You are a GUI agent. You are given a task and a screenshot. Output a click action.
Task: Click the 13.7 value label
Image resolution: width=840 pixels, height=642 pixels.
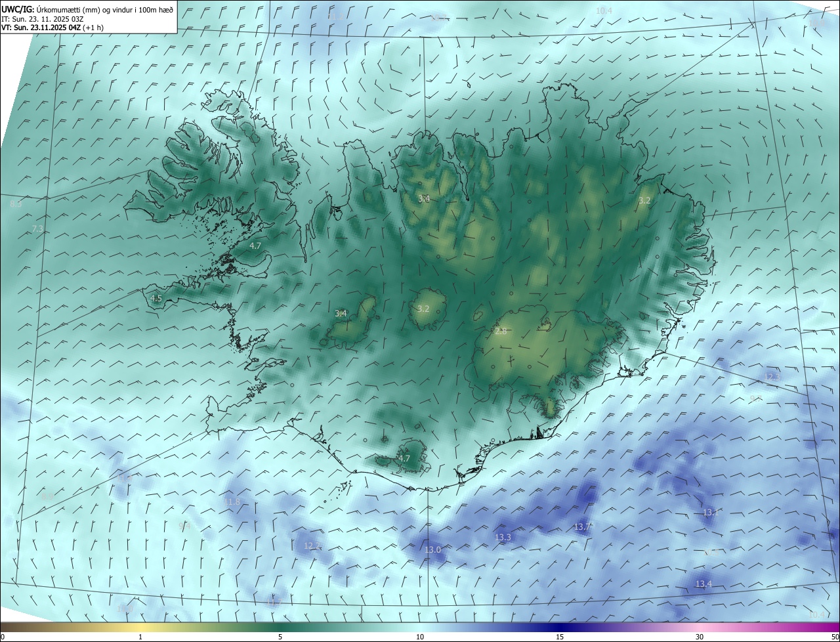[x=583, y=526]
